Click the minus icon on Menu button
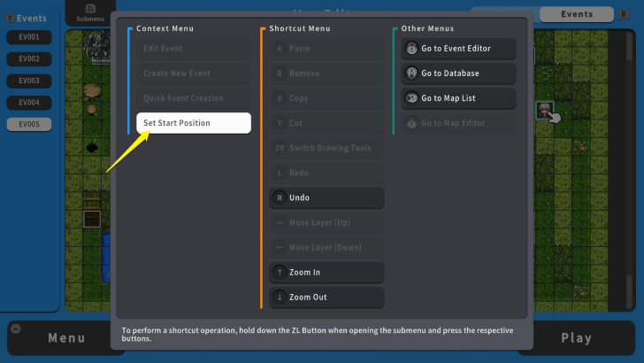644x363 pixels. [x=16, y=328]
